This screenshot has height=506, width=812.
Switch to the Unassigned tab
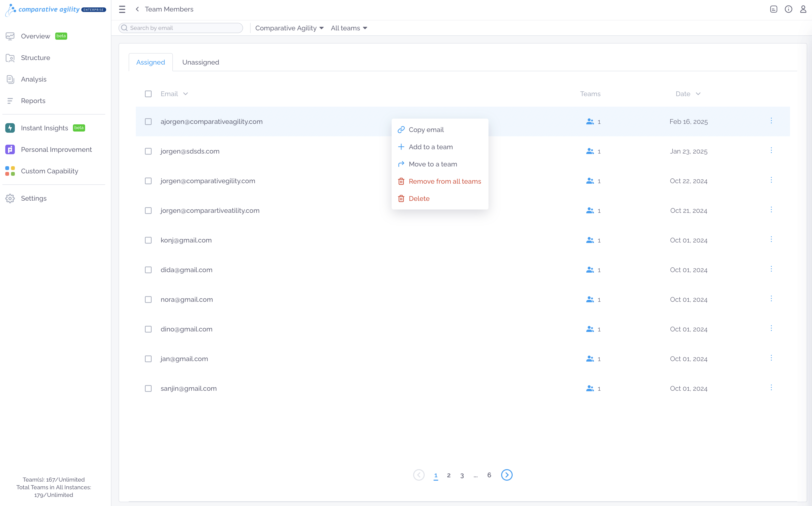201,62
